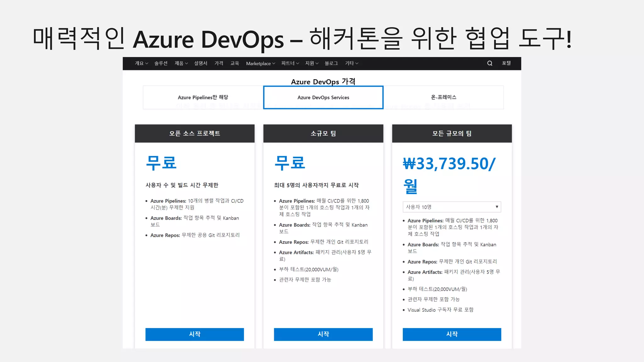Select the Azure DevOps Services tab
The height and width of the screenshot is (362, 644).
click(x=323, y=97)
